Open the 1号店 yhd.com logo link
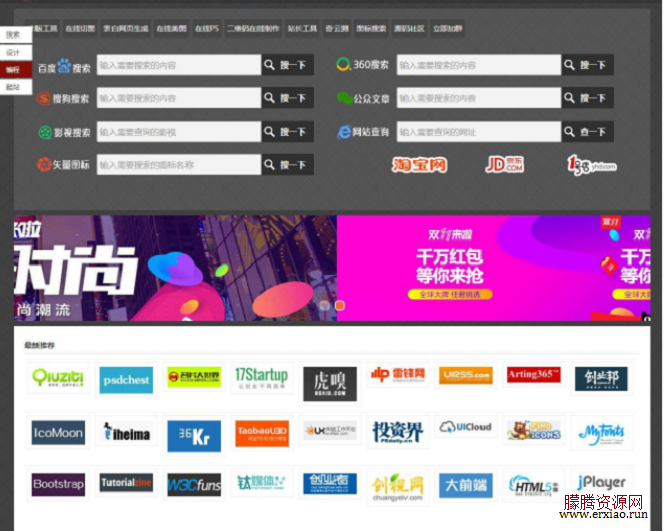The image size is (666, 531). (x=592, y=165)
